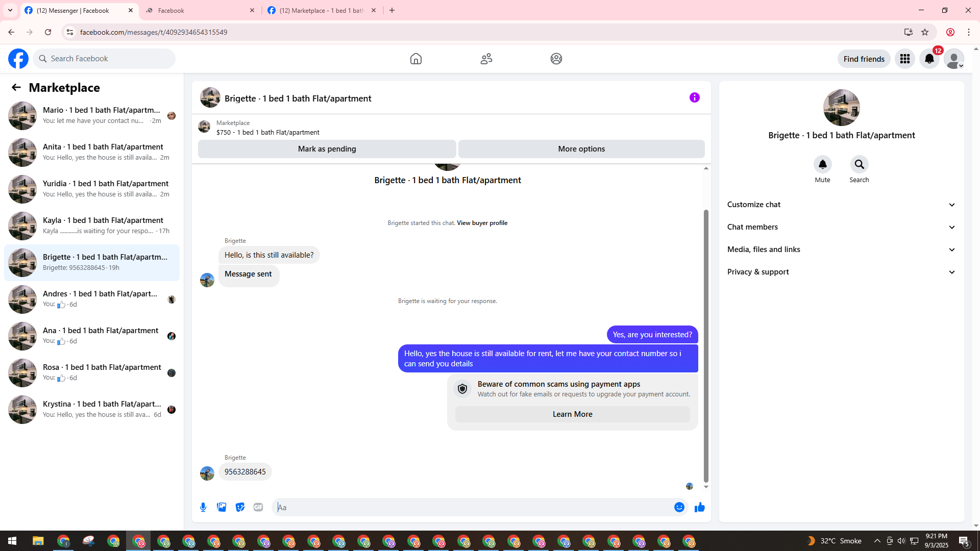980x551 pixels.
Task: Choose a GIF to send
Action: [x=258, y=507]
